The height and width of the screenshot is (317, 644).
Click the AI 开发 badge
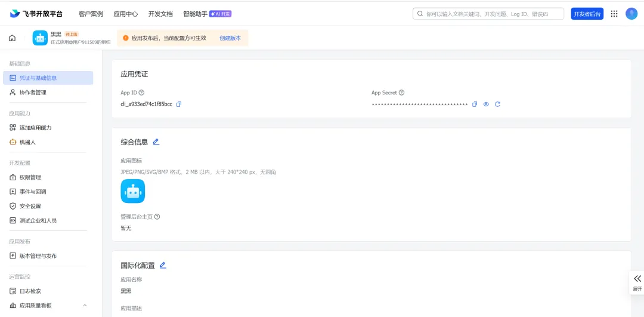[221, 14]
